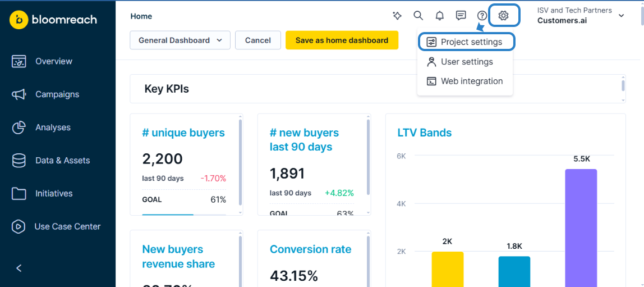This screenshot has width=644, height=287.
Task: Click the Key KPIs panel scrollbar
Action: pos(623,85)
